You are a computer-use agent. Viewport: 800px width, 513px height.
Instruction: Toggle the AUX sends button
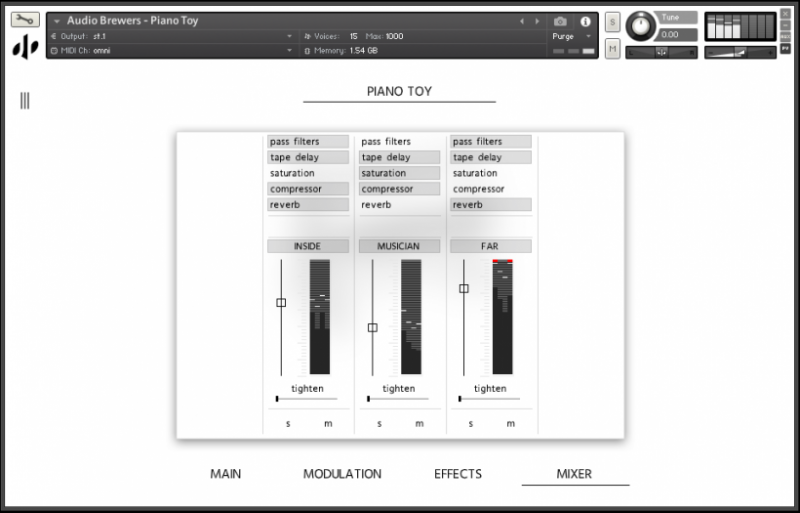click(x=785, y=37)
